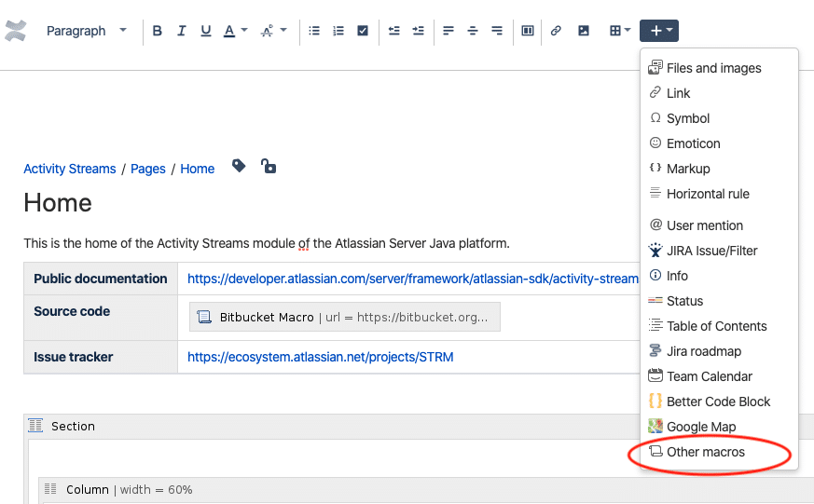Open the text color picker arrow
The width and height of the screenshot is (814, 504).
(244, 31)
